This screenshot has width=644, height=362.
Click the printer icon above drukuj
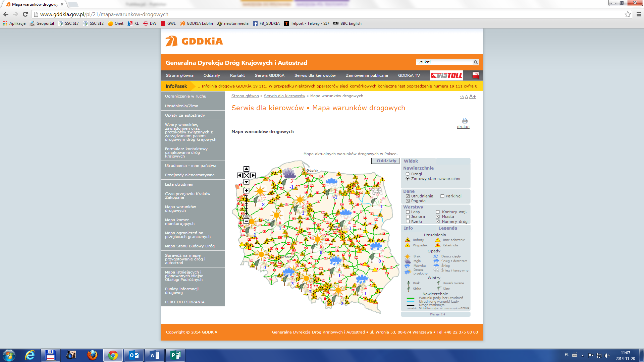465,121
